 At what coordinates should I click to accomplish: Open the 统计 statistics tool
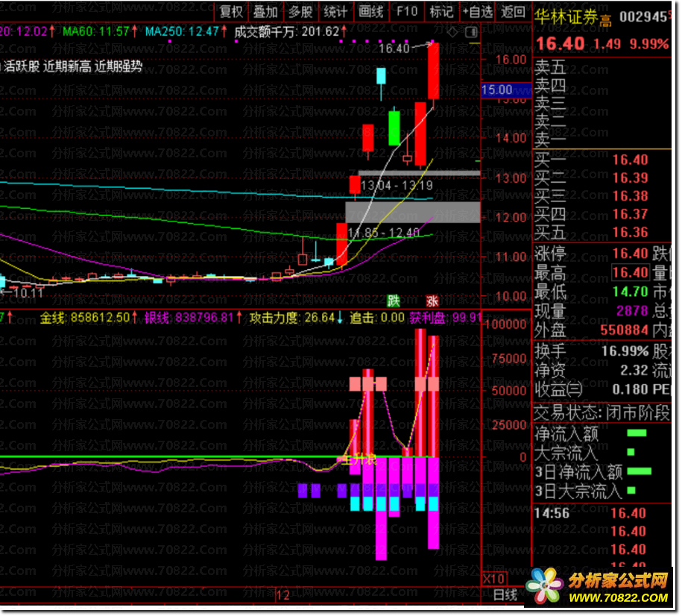[335, 12]
